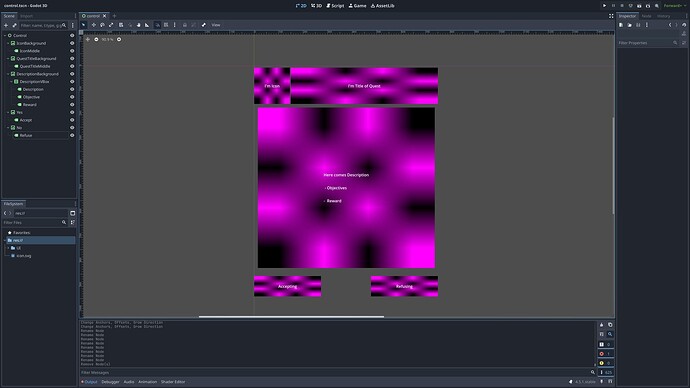Go to previous object in Inspector history

tap(670, 25)
